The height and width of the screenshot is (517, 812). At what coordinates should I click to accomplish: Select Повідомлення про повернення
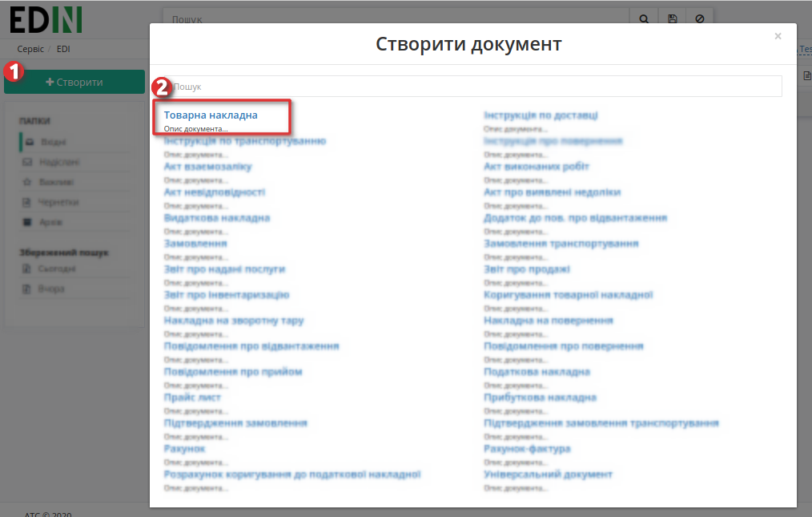point(564,346)
